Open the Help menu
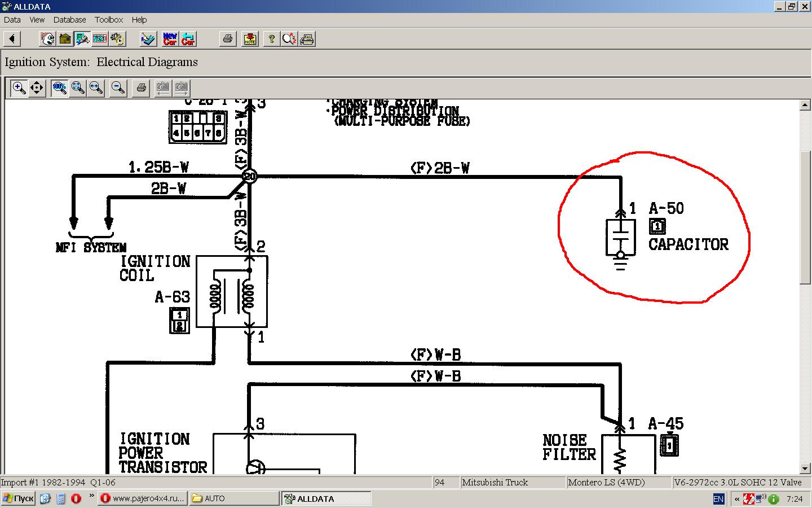 click(x=139, y=20)
